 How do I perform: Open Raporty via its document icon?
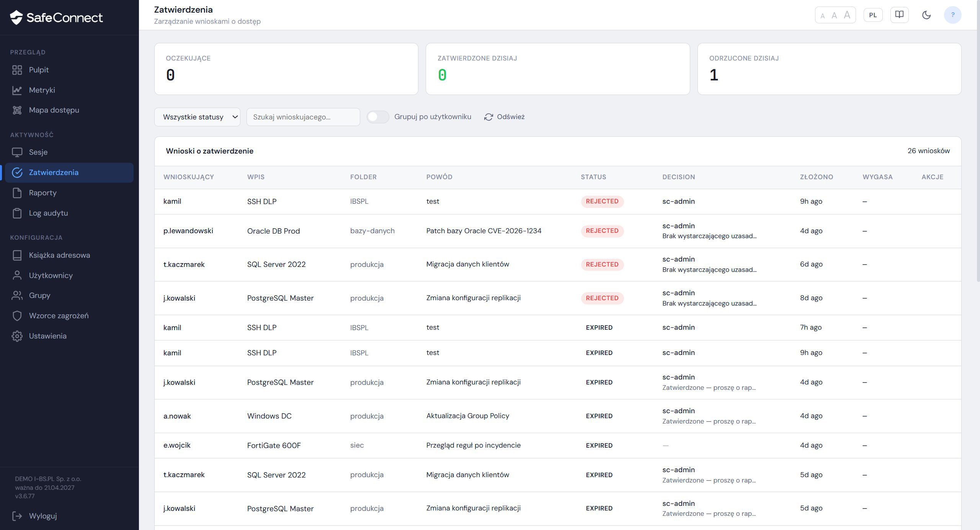pyautogui.click(x=17, y=193)
